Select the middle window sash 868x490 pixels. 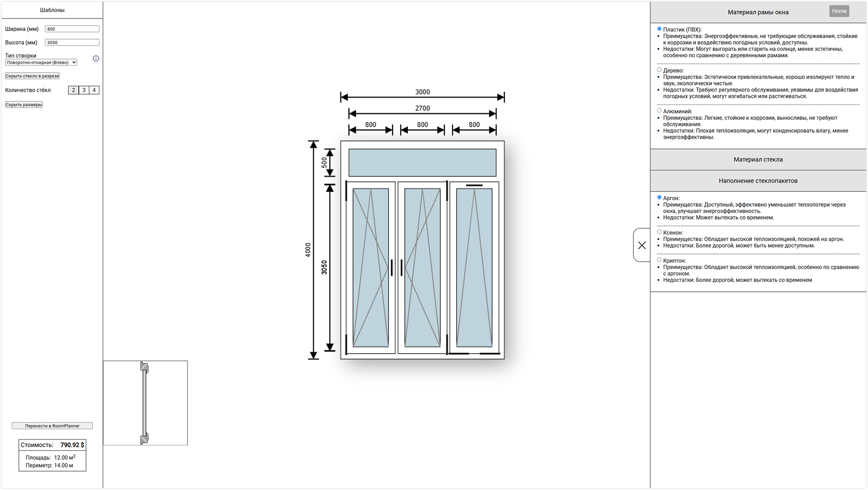tap(422, 268)
